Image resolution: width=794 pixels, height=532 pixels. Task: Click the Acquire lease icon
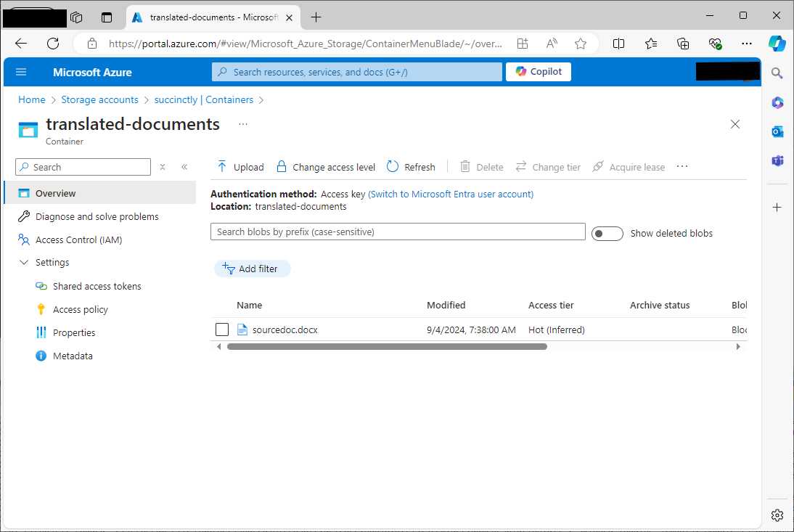[x=597, y=166]
